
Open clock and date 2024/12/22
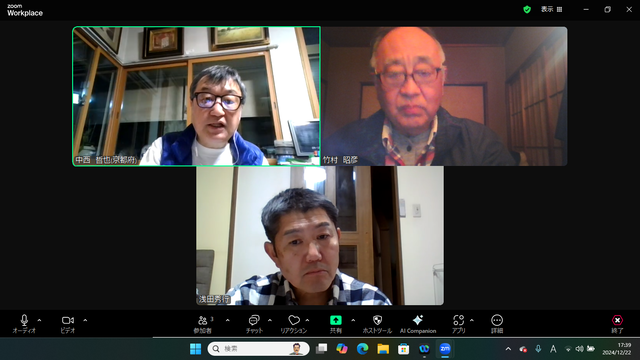[x=617, y=349]
